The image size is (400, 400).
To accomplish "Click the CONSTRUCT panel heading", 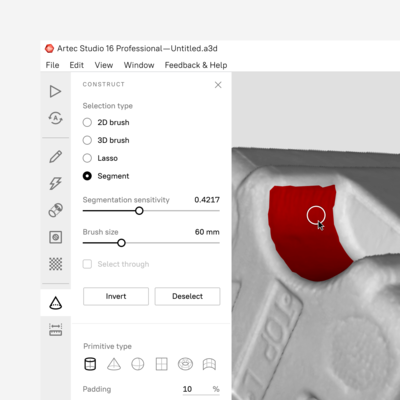I will (x=104, y=84).
